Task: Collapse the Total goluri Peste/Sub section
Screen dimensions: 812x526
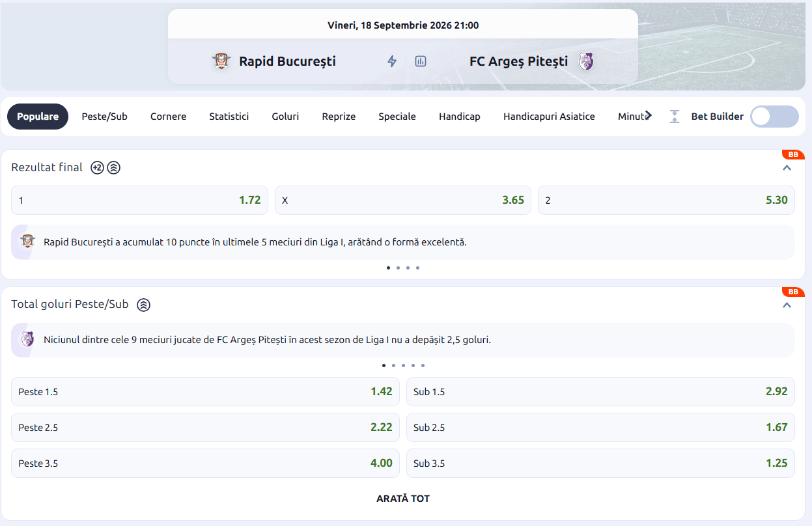Action: click(x=787, y=305)
